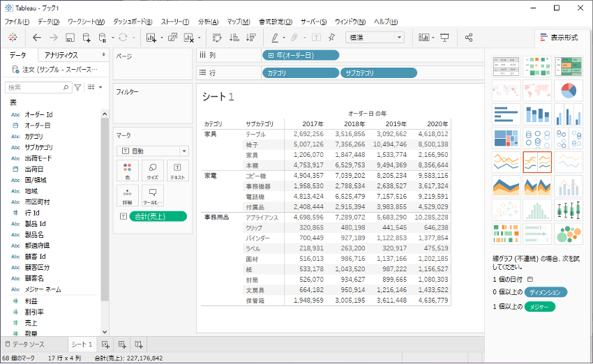The width and height of the screenshot is (593, 364).
Task: Click the Share workbook icon
Action: pos(469,38)
